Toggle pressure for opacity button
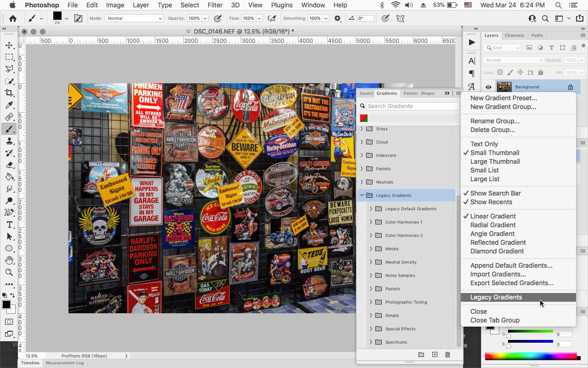 click(218, 18)
